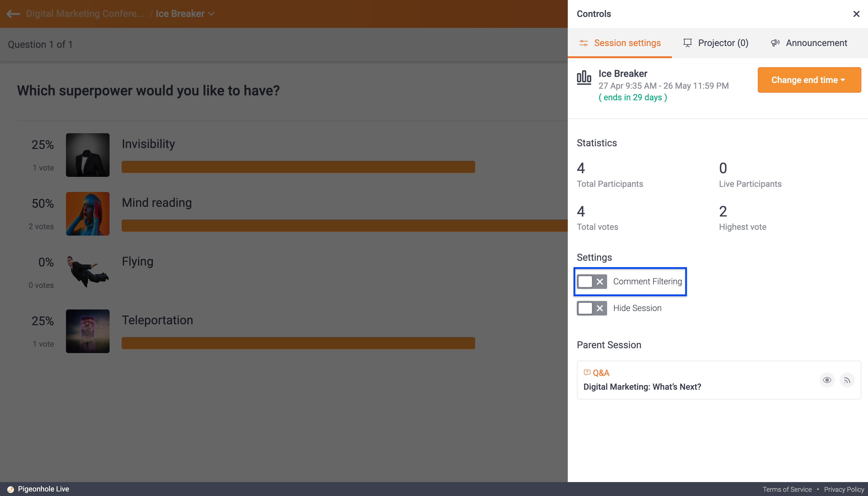Click the 'Live Participants' statistic label
868x496 pixels.
point(750,184)
